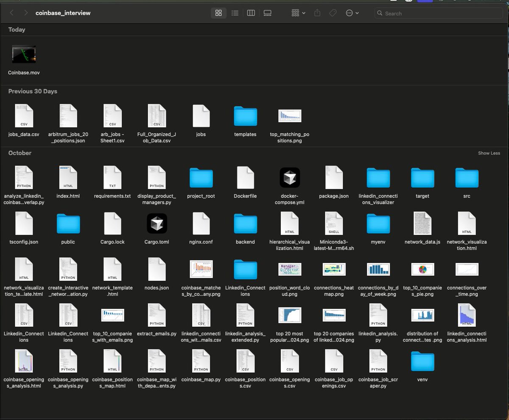Select the templates folder
The width and height of the screenshot is (509, 420).
click(245, 116)
